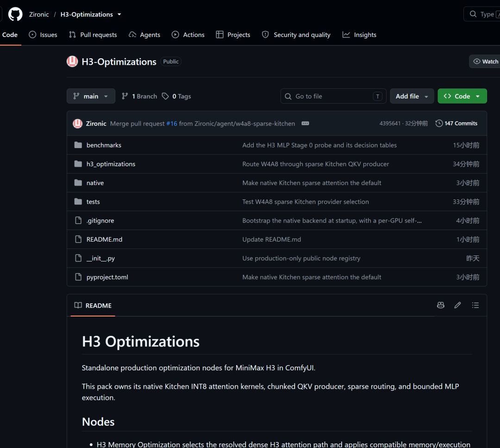Viewport: 500px width, 448px height.
Task: Focus the Type search box in the header
Action: click(483, 14)
